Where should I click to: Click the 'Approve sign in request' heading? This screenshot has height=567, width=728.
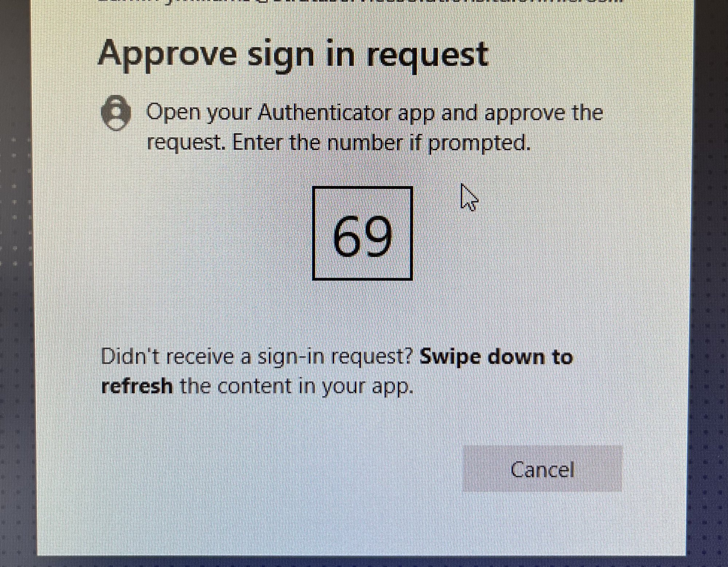coord(293,55)
